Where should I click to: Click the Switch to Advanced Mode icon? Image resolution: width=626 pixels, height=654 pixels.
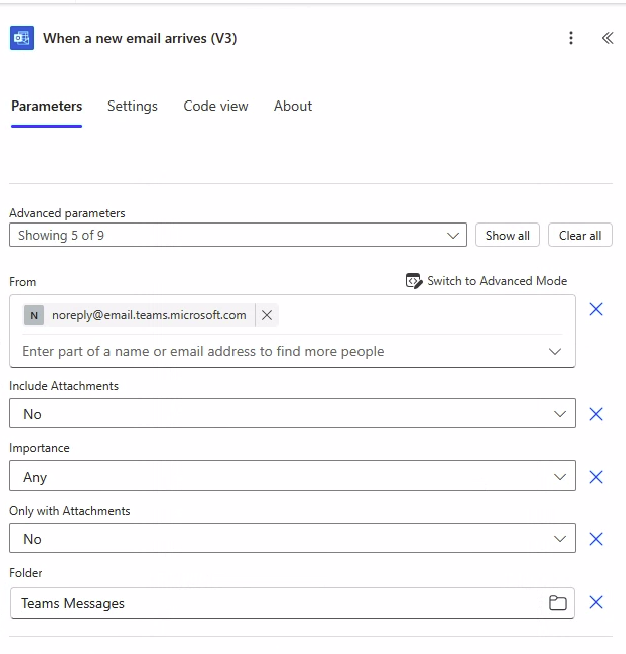(x=413, y=281)
